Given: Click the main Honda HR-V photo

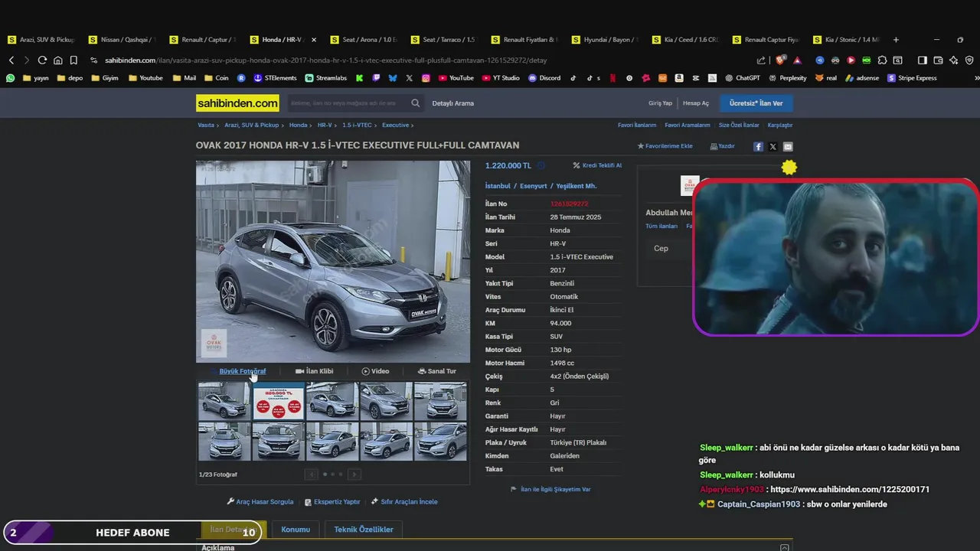Looking at the screenshot, I should [x=333, y=261].
